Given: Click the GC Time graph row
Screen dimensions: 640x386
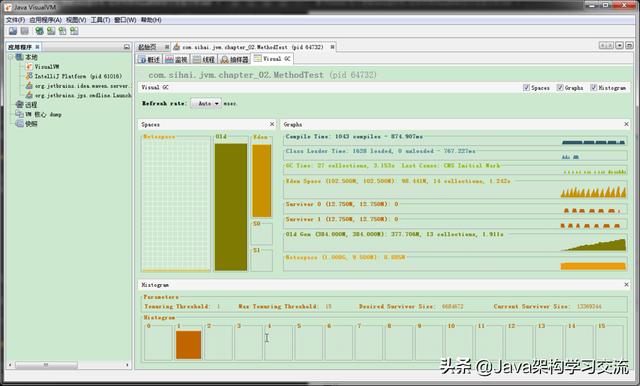Looking at the screenshot, I should [455, 169].
